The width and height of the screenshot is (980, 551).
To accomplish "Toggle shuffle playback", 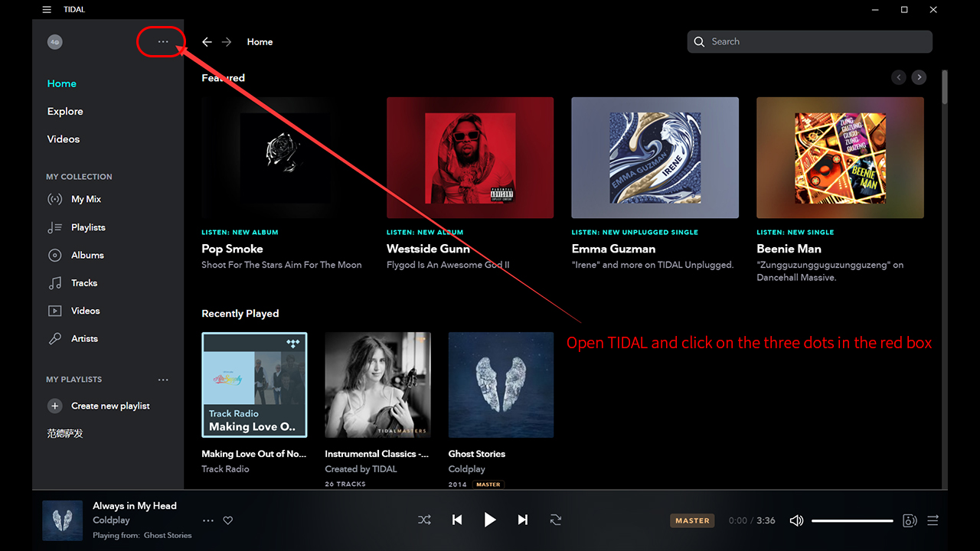I will pos(424,520).
